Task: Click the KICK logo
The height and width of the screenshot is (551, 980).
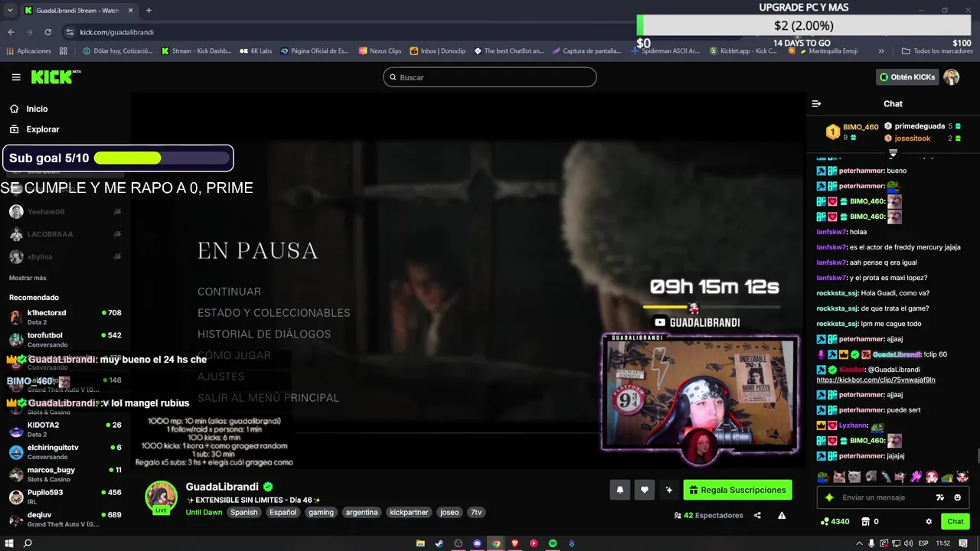Action: (x=55, y=77)
